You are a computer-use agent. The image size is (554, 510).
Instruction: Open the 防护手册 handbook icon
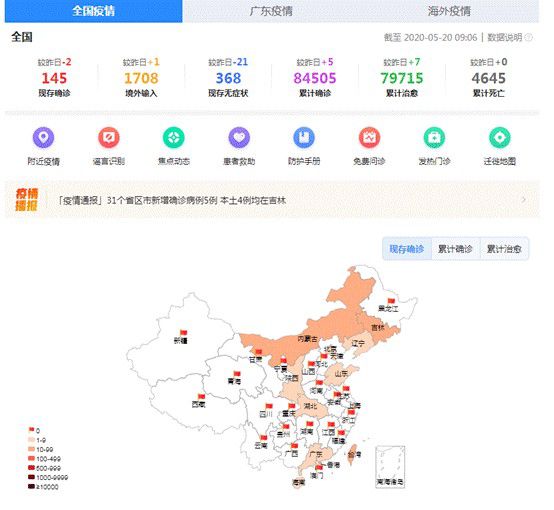pyautogui.click(x=304, y=137)
